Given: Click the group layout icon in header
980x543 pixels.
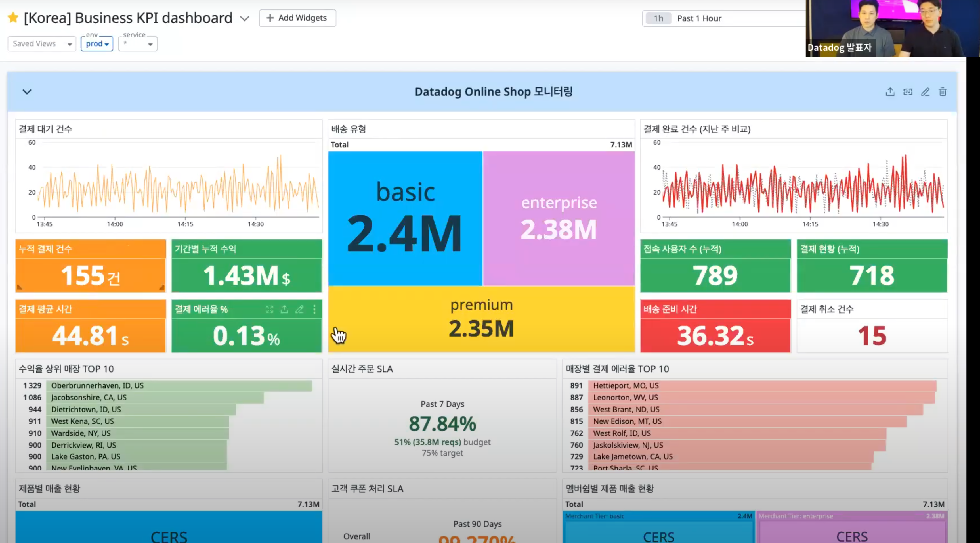Looking at the screenshot, I should tap(908, 92).
